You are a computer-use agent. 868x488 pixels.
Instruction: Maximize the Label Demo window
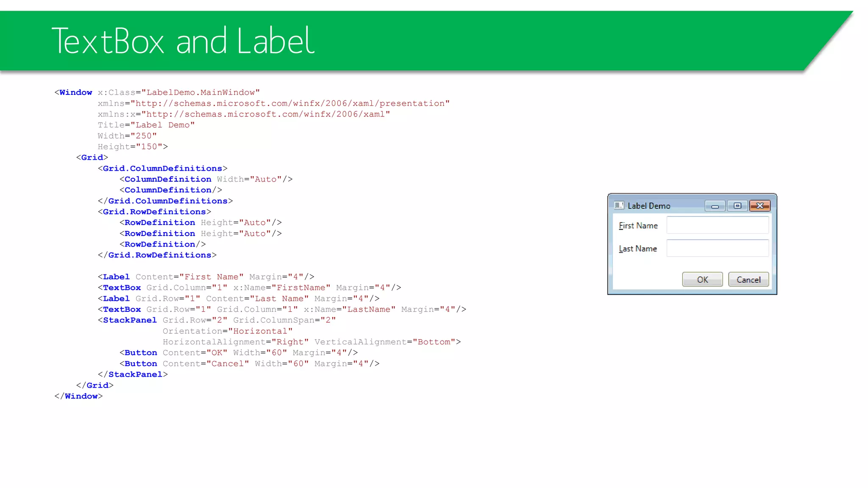click(x=737, y=206)
